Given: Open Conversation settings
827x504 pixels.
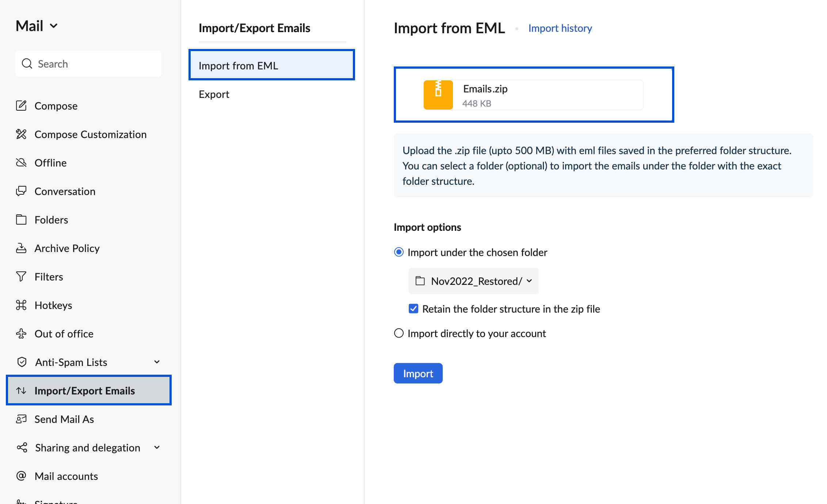Looking at the screenshot, I should tap(64, 191).
